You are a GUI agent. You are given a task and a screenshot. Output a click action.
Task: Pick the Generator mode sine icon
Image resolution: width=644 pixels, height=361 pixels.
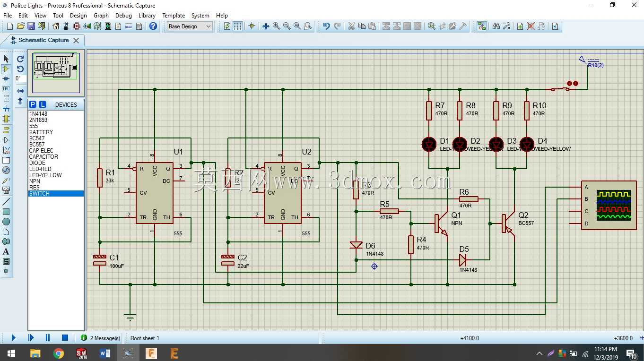[x=6, y=170]
